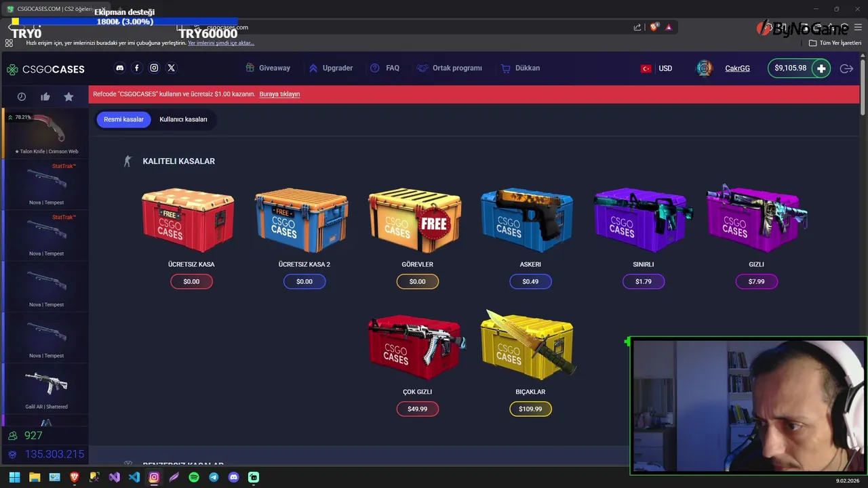Click the apps grid icon on the bookmarks bar
The height and width of the screenshot is (488, 868).
click(x=9, y=43)
